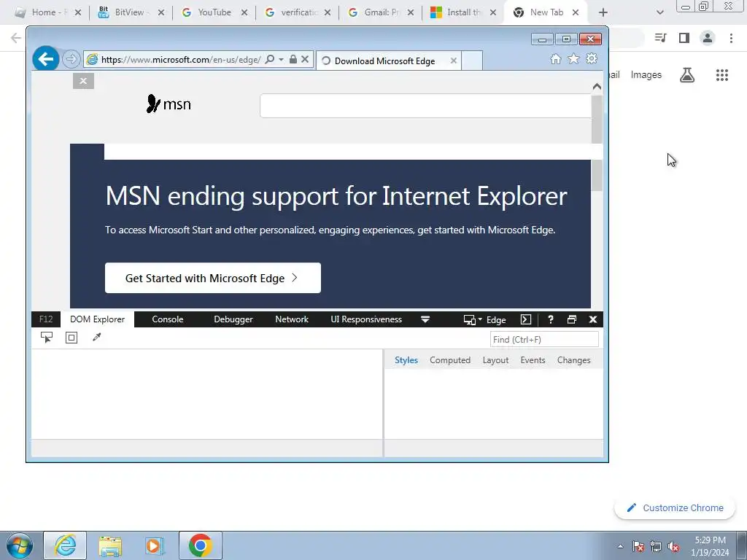Close the New Tab tab in Chrome
Viewport: 747px width, 560px height.
coord(576,12)
